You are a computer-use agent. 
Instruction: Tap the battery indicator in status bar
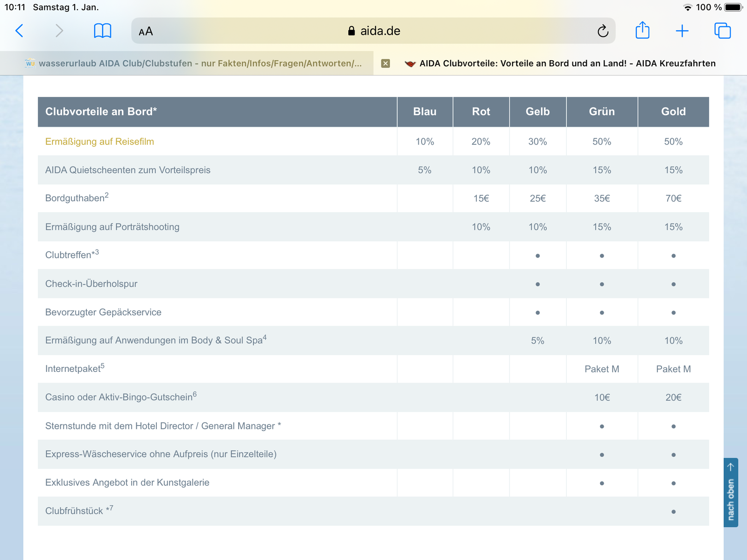733,7
